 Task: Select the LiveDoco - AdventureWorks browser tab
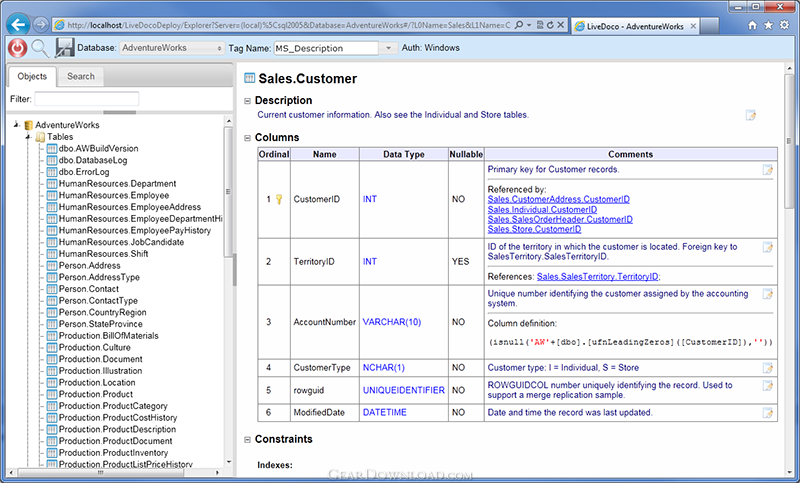pos(635,27)
